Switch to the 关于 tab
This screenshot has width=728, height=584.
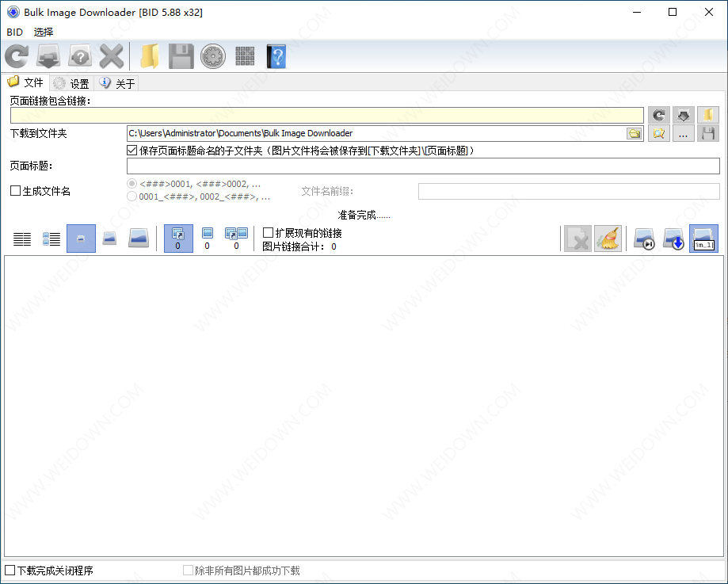(117, 84)
